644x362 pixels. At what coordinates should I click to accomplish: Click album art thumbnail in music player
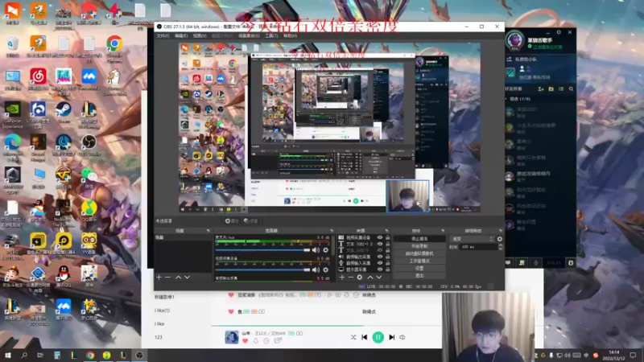[232, 337]
